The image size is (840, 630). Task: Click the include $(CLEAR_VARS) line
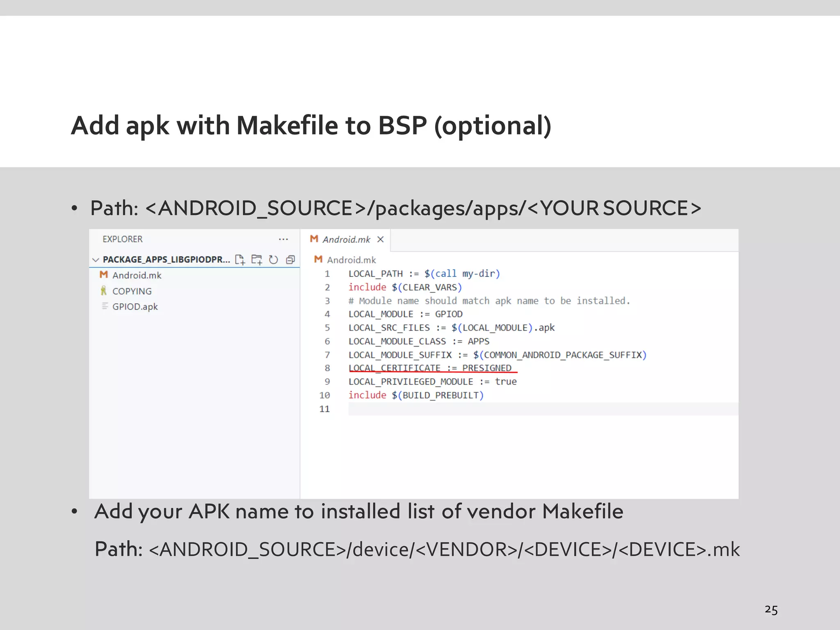tap(405, 288)
